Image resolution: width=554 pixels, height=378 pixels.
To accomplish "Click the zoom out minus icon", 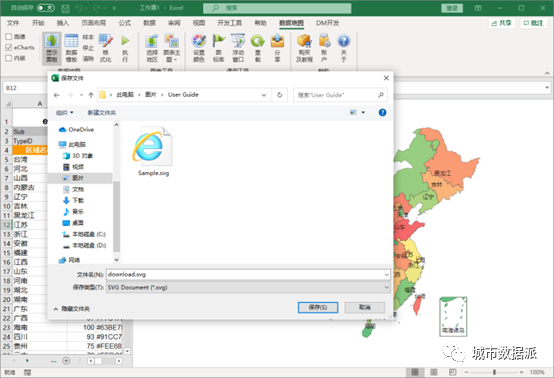I will pos(466,372).
